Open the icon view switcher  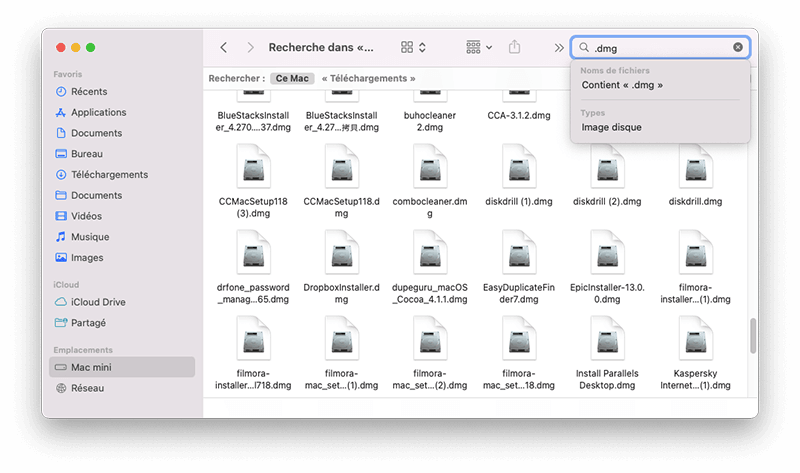point(413,47)
